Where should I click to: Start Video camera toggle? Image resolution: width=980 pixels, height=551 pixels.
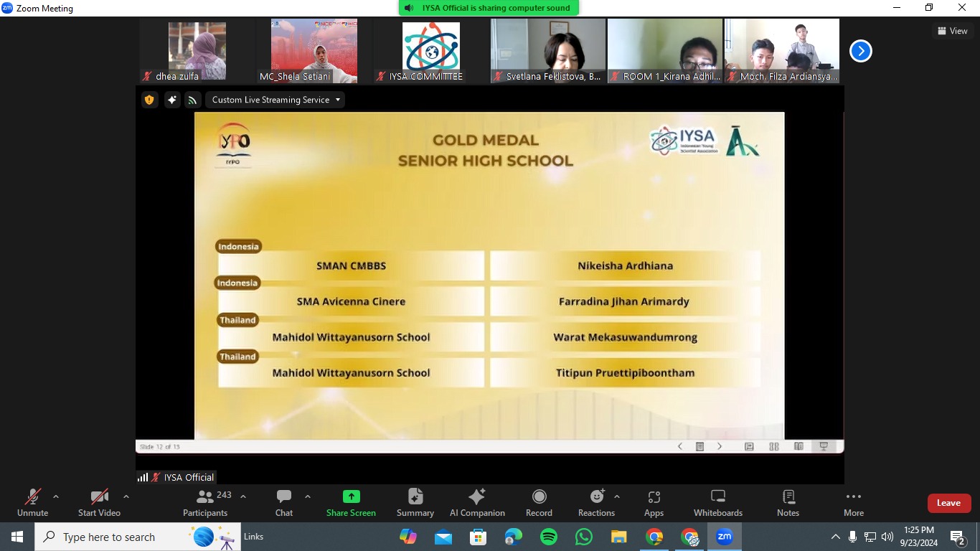[99, 502]
